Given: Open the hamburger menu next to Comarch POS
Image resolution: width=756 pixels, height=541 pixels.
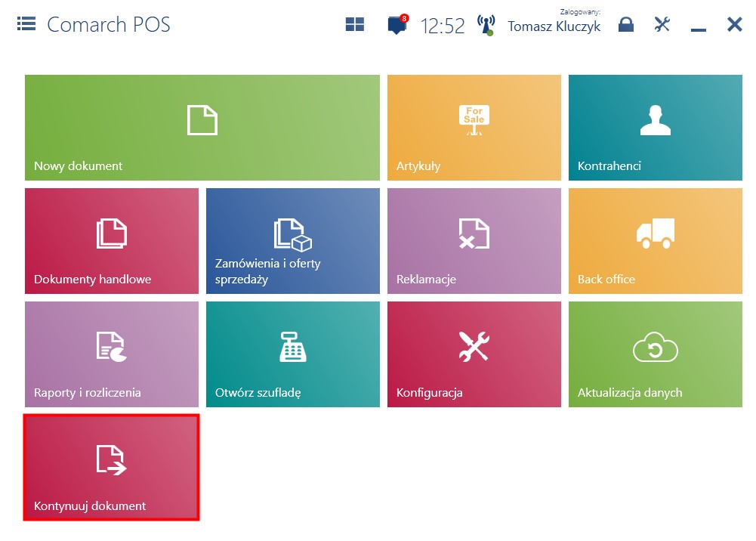Looking at the screenshot, I should [26, 23].
